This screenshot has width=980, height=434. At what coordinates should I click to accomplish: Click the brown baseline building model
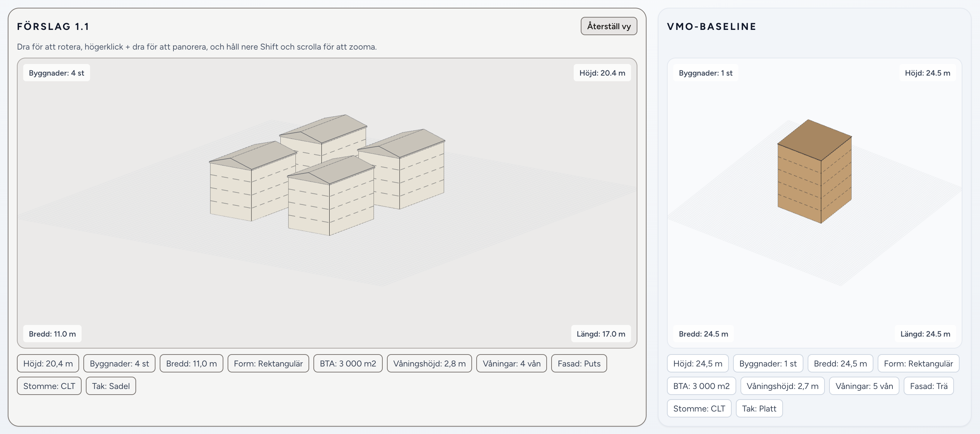814,171
